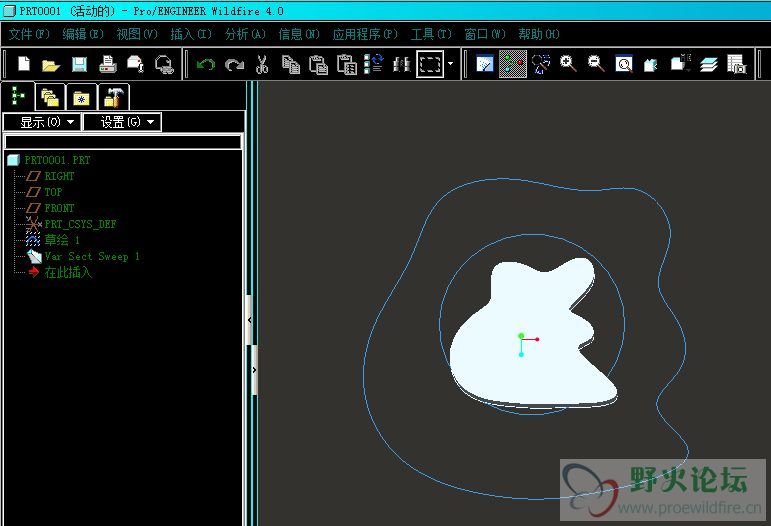Click the Reorient view icon

point(652,64)
